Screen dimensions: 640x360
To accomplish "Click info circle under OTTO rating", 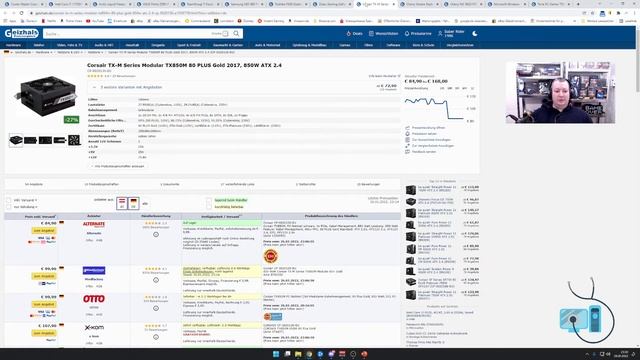I will (x=156, y=309).
